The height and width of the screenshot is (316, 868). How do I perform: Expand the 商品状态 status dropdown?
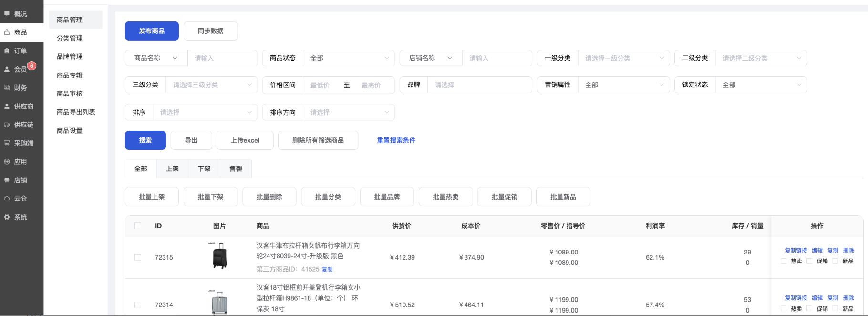point(349,58)
